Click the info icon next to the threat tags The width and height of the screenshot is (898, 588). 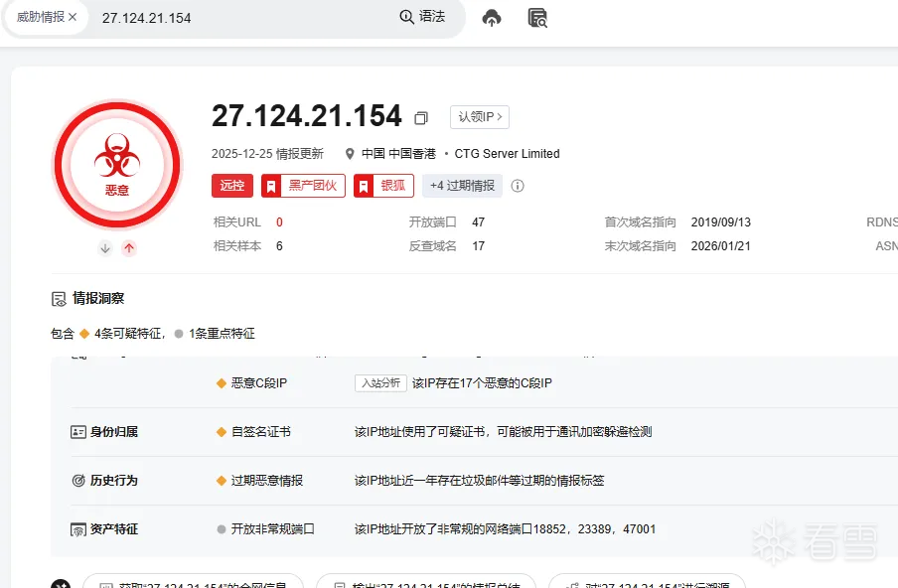click(517, 186)
